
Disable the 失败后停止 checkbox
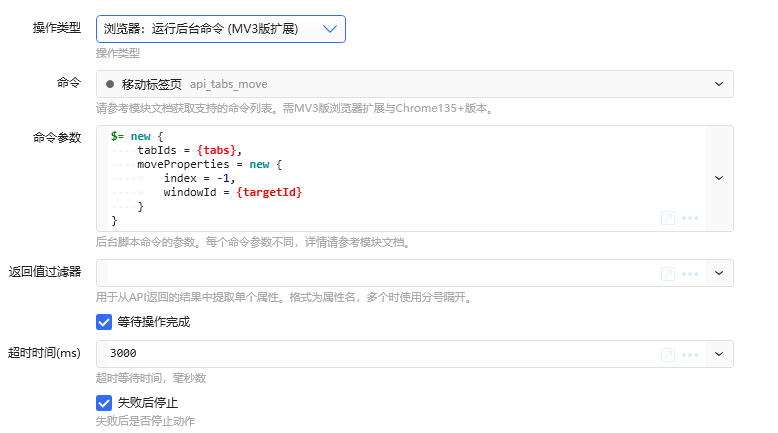[104, 403]
